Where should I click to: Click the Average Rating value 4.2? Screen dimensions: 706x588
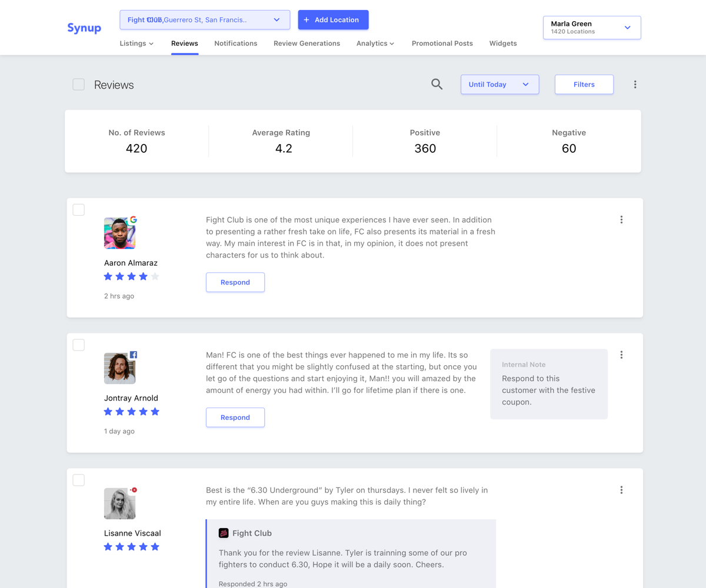point(284,149)
